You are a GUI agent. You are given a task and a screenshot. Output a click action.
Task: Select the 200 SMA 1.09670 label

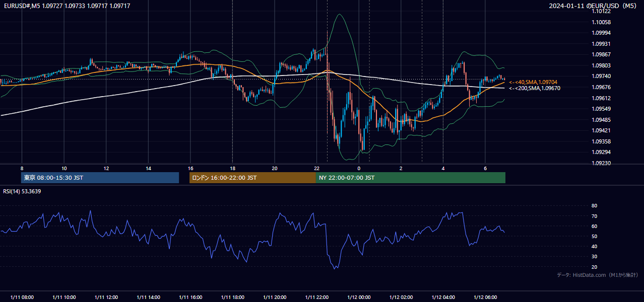pos(535,88)
